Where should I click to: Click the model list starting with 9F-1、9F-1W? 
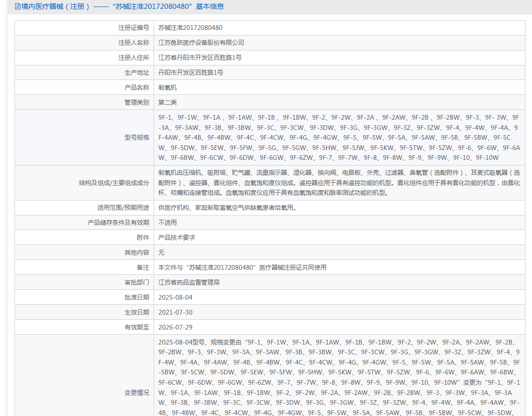pyautogui.click(x=339, y=137)
